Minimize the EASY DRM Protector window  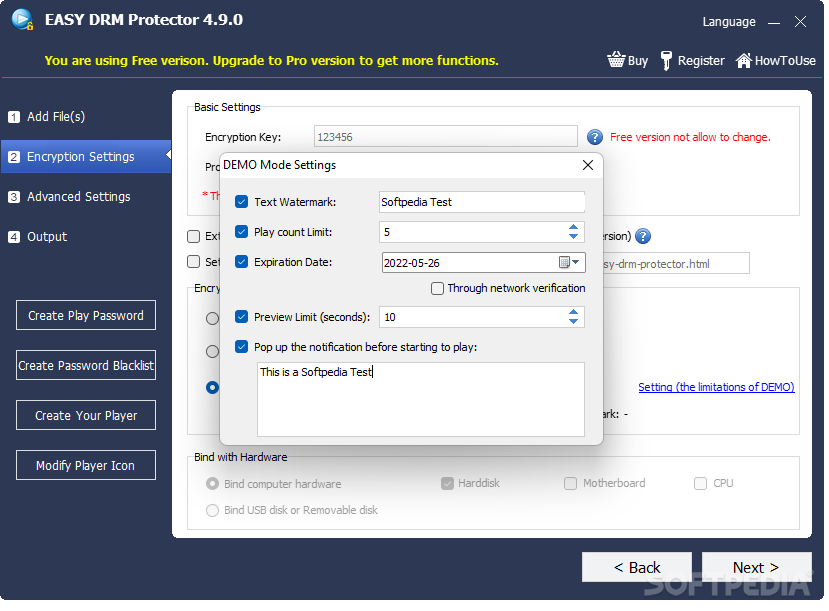pos(774,22)
